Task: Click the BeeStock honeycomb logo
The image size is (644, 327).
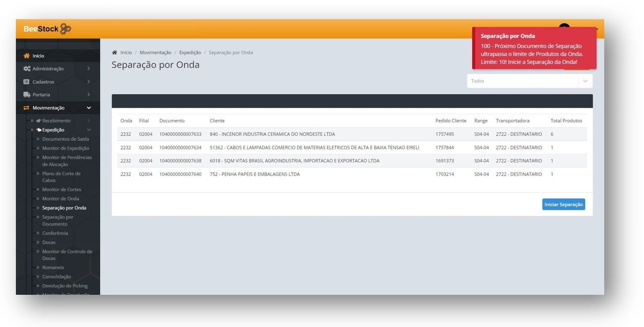Action: [65, 29]
